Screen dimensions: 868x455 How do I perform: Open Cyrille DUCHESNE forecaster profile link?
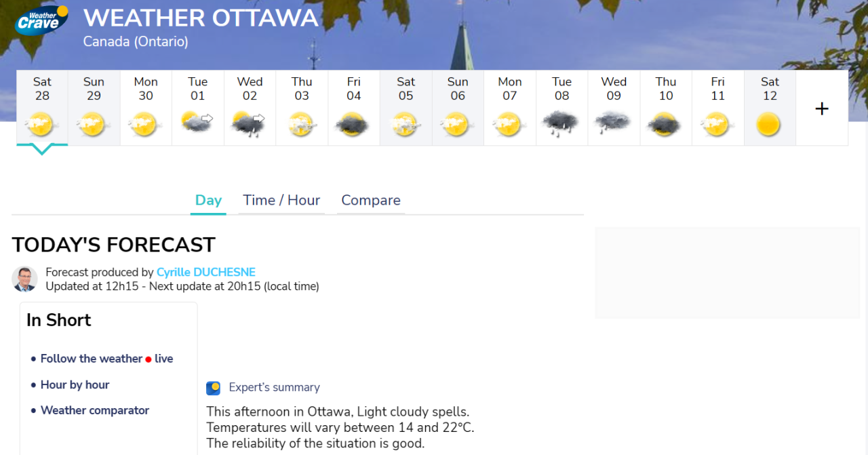coord(206,273)
